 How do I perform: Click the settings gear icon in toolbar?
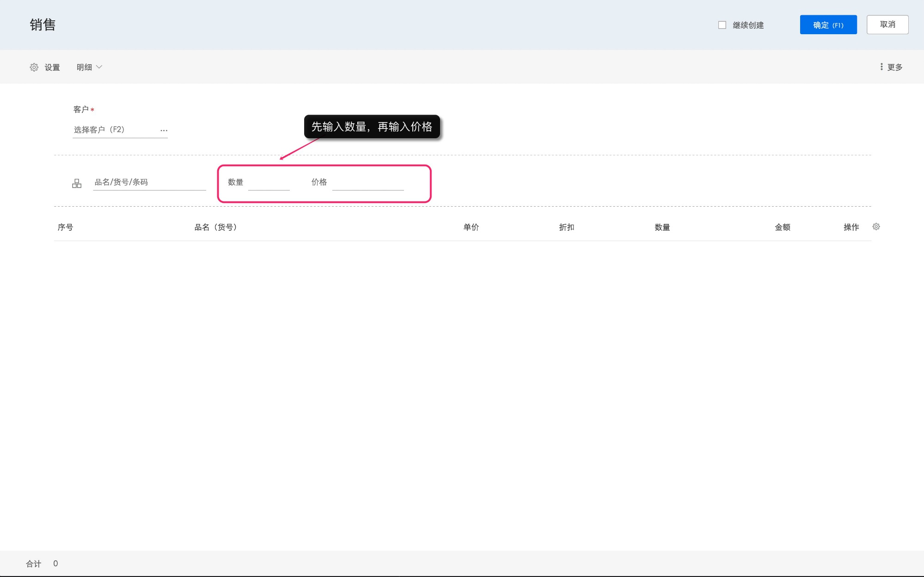click(34, 68)
